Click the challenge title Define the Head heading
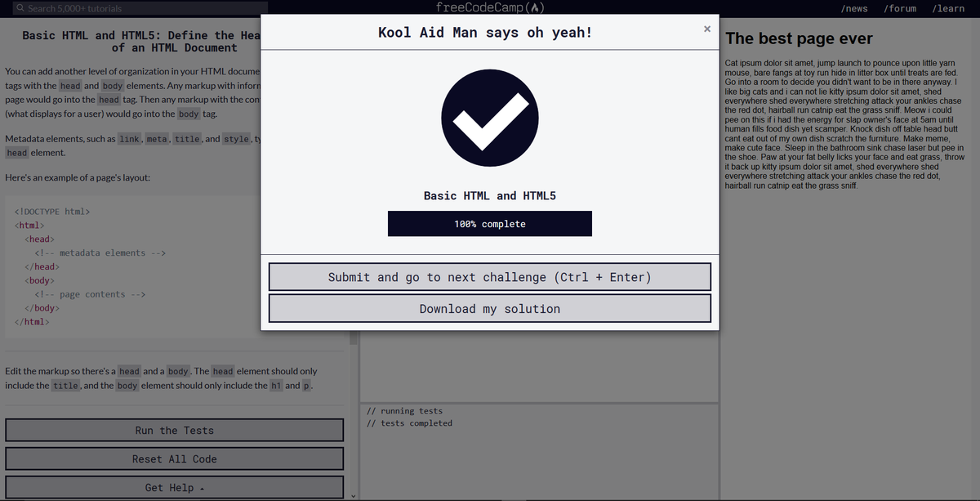This screenshot has width=980, height=501. (x=141, y=42)
